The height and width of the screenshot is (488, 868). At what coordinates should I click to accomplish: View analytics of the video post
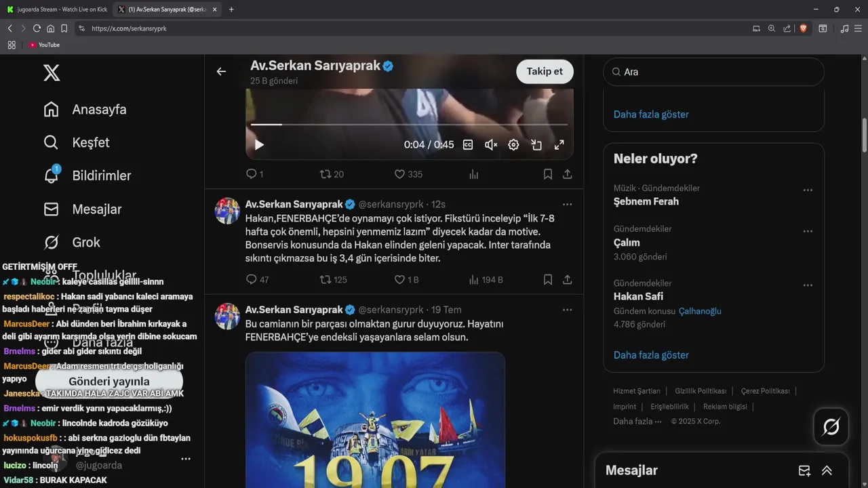[x=474, y=174]
